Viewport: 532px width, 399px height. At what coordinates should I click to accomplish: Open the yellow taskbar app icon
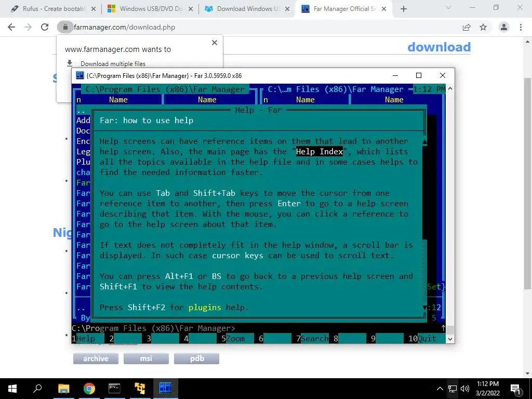click(139, 389)
